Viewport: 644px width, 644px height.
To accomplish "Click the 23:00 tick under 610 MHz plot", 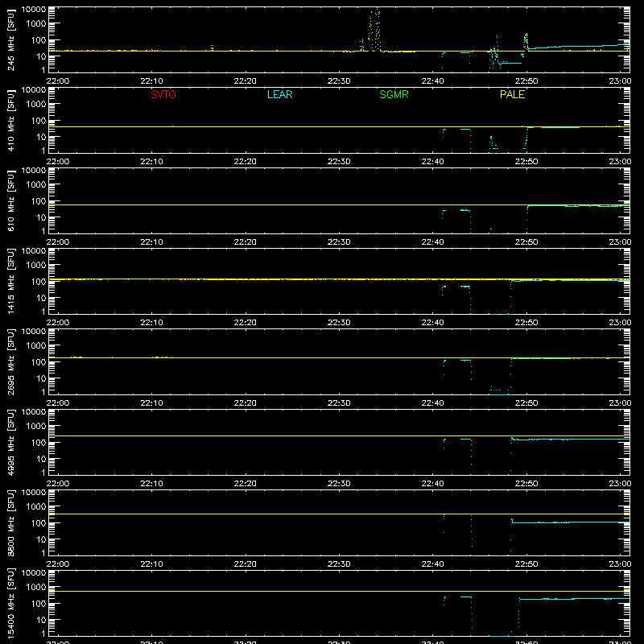I will click(620, 242).
